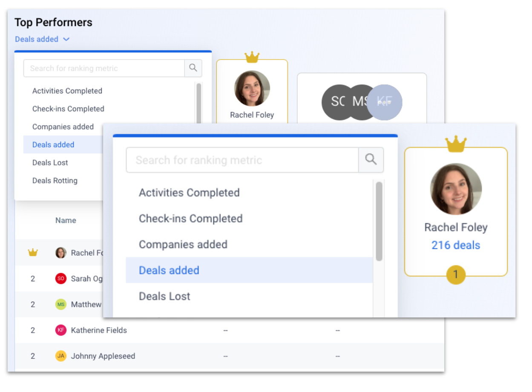
Task: Click the rank badge showing 1
Action: 456,275
